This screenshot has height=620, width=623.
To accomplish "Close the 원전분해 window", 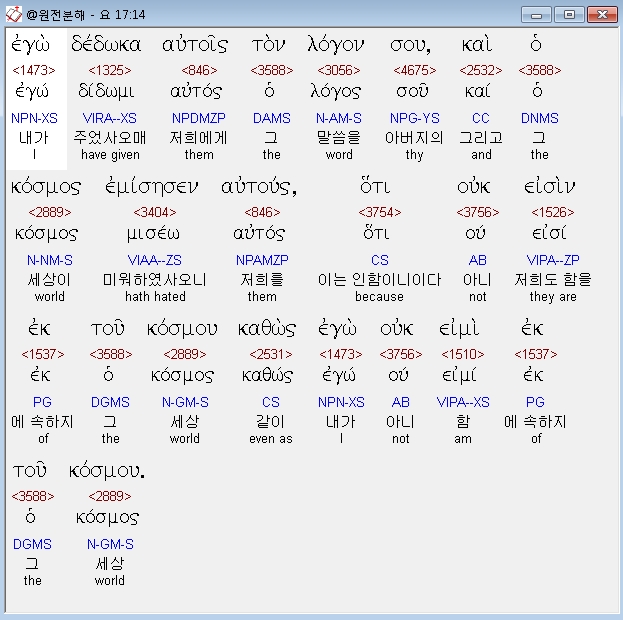I will 602,15.
